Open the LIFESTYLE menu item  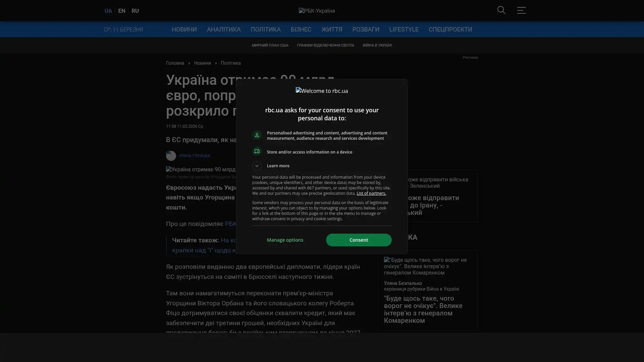point(404,29)
